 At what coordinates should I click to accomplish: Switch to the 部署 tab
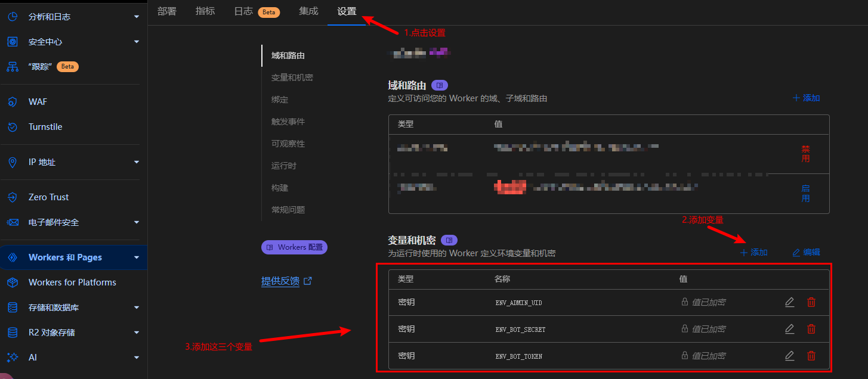point(167,11)
